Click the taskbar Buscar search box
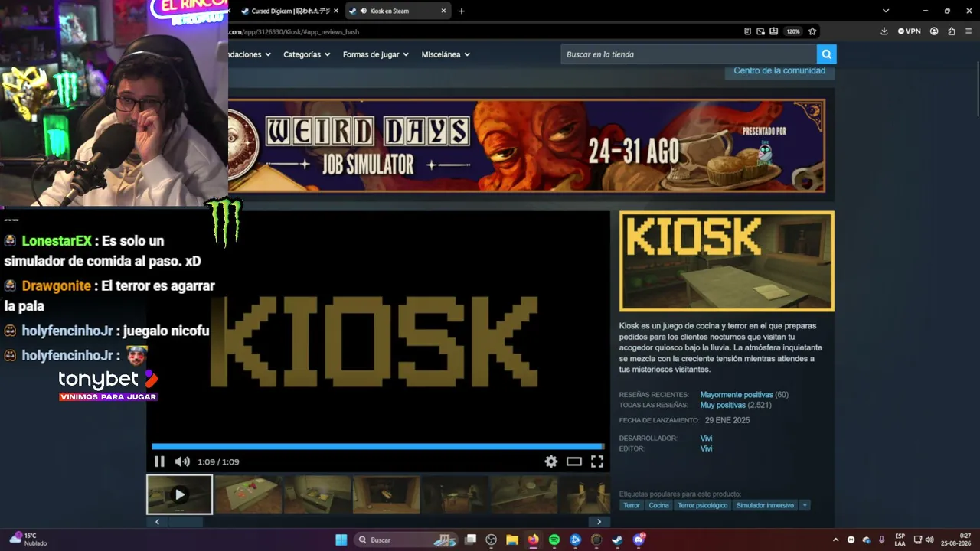The width and height of the screenshot is (980, 551). (x=406, y=540)
